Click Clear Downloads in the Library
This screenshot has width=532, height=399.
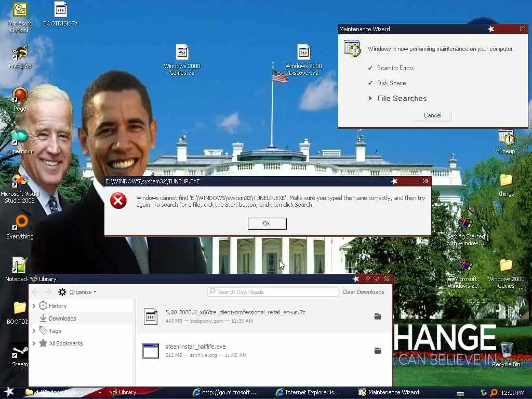[x=363, y=292]
